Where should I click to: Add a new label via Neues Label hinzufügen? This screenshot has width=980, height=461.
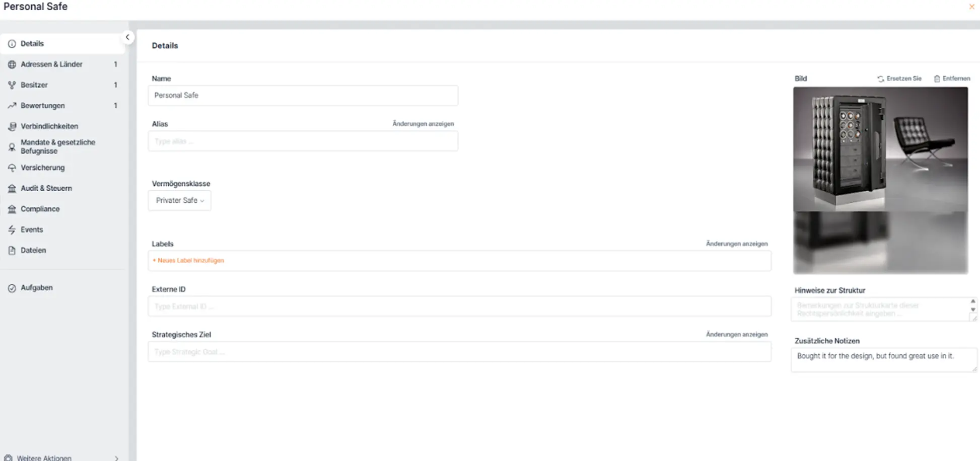click(188, 261)
